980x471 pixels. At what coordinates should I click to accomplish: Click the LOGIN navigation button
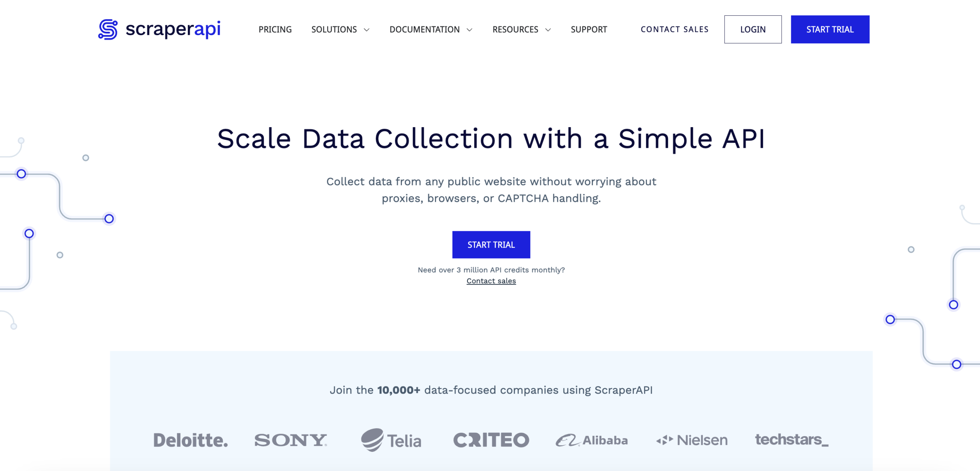click(x=753, y=29)
